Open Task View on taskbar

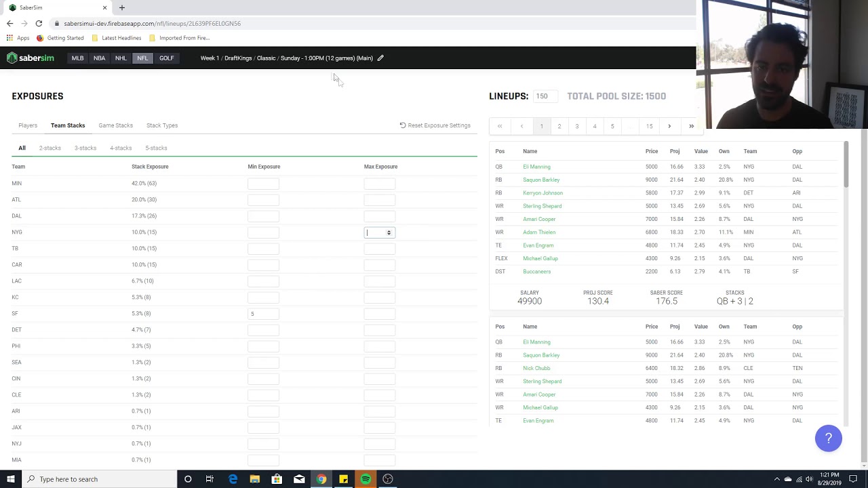(x=210, y=479)
